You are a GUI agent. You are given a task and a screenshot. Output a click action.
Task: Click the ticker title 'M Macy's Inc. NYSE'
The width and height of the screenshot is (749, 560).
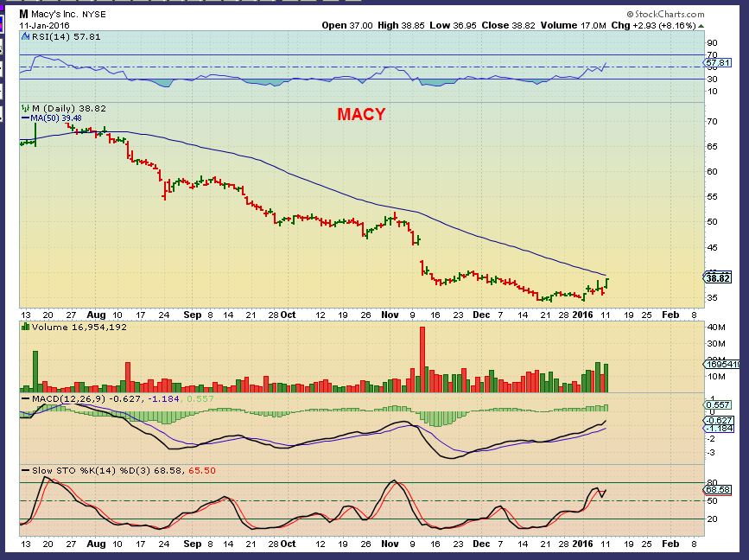62,15
